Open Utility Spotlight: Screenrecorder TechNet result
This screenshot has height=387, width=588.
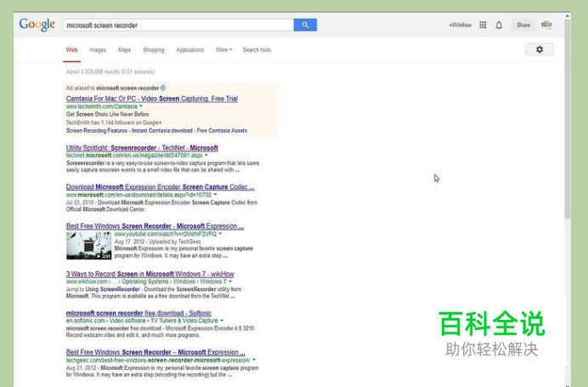pos(142,148)
